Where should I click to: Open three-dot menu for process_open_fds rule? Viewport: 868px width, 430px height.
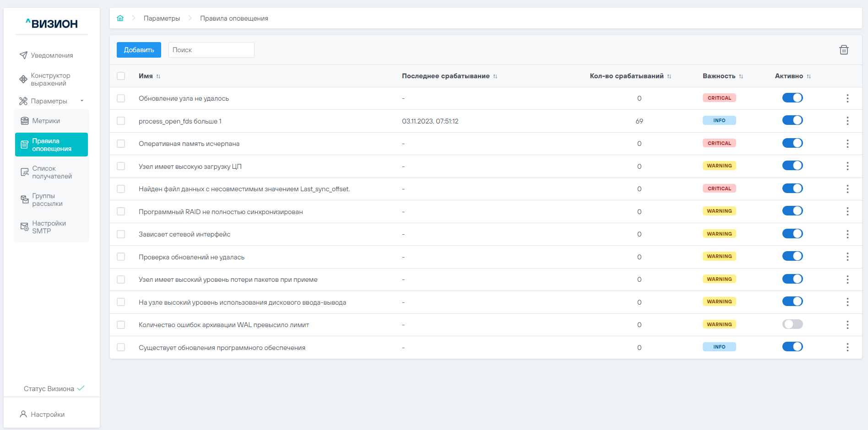tap(847, 121)
